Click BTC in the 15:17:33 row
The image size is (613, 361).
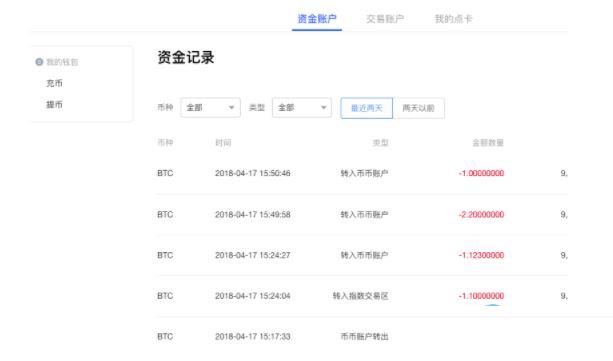pyautogui.click(x=165, y=336)
